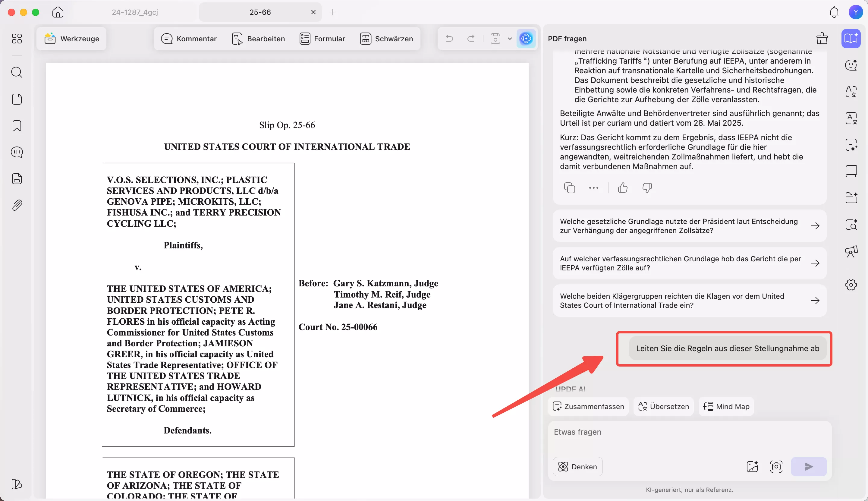The width and height of the screenshot is (868, 501).
Task: Open notifications bell
Action: 834,12
